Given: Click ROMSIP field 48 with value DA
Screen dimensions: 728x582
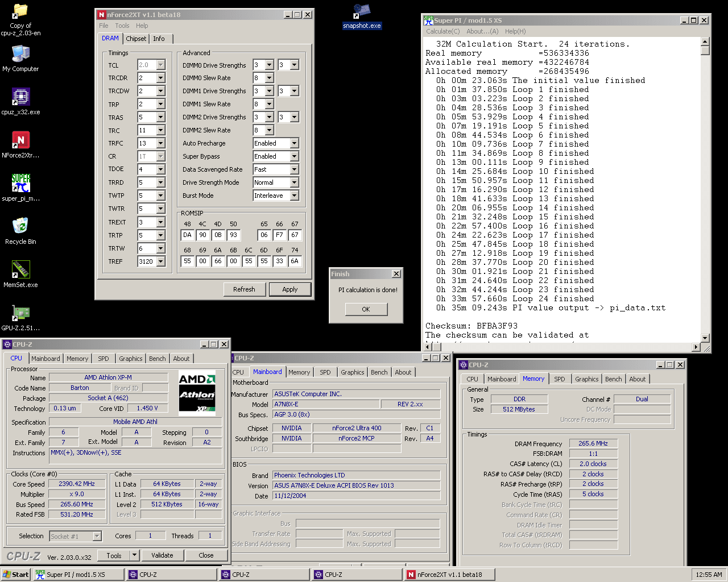Looking at the screenshot, I should point(187,235).
